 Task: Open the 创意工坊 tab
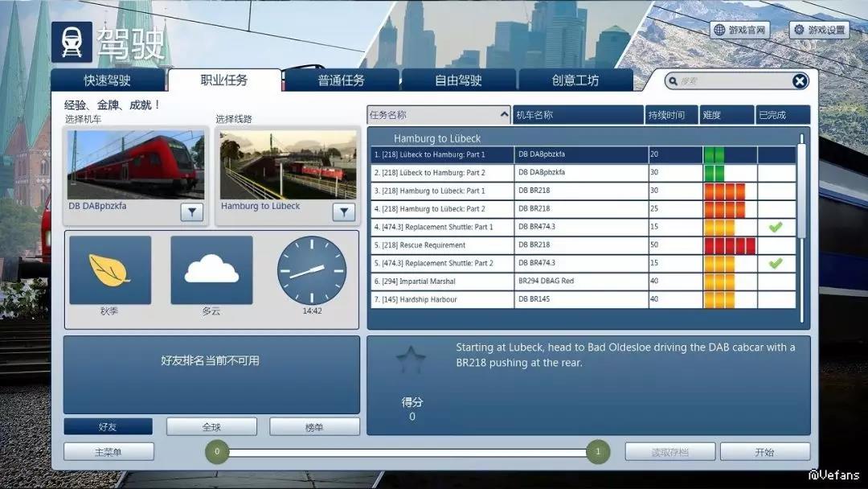[x=575, y=80]
